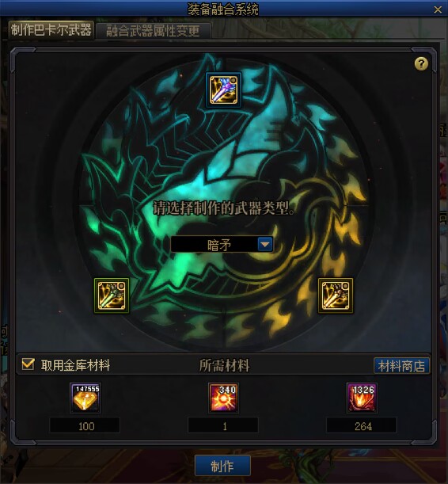
Task: Click the 制作 craft button
Action: pos(222,466)
